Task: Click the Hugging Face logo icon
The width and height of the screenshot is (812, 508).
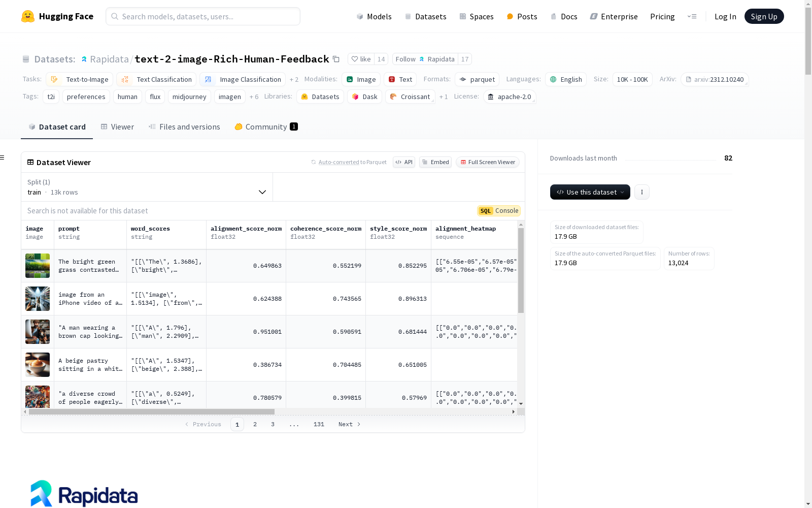Action: (28, 16)
